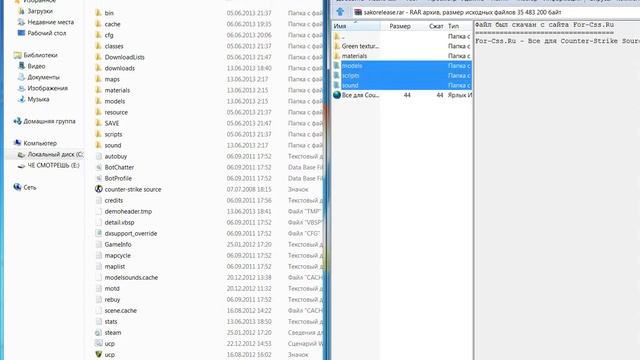
Task: Select the DownloadLists folder icon
Action: tap(98, 57)
